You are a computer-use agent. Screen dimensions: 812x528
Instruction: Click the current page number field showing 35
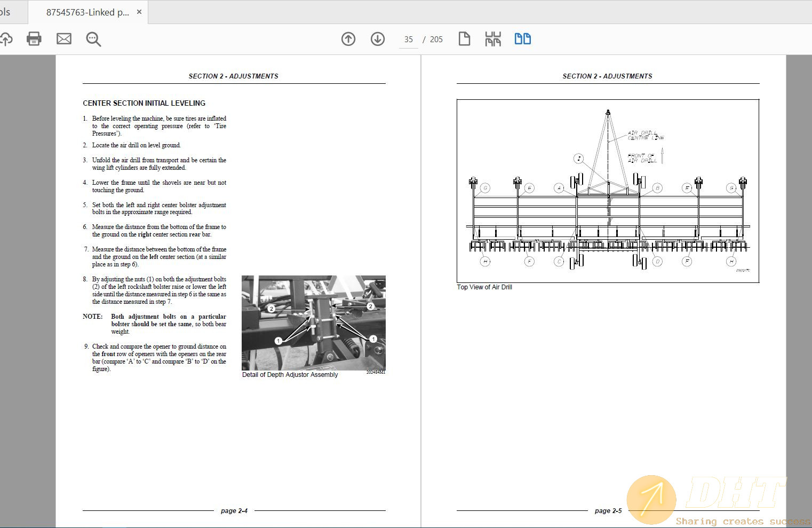(x=409, y=40)
